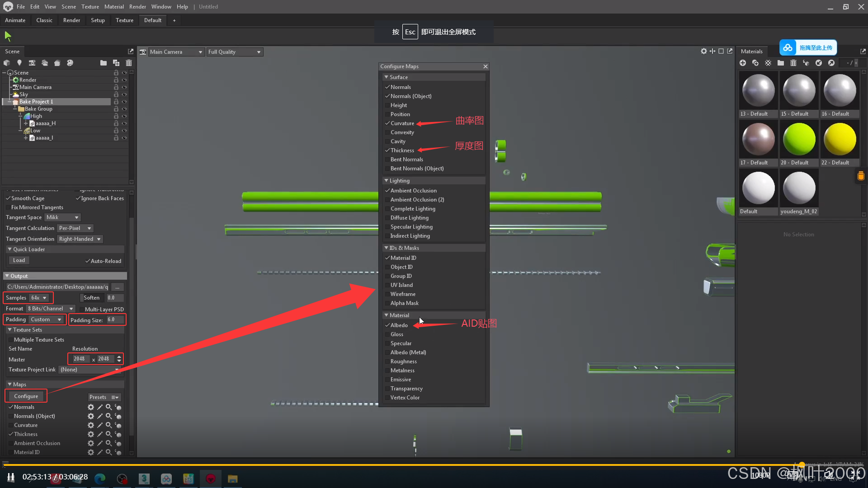Collapse the Lighting section in Configure Maps
The width and height of the screenshot is (868, 488).
coord(387,181)
